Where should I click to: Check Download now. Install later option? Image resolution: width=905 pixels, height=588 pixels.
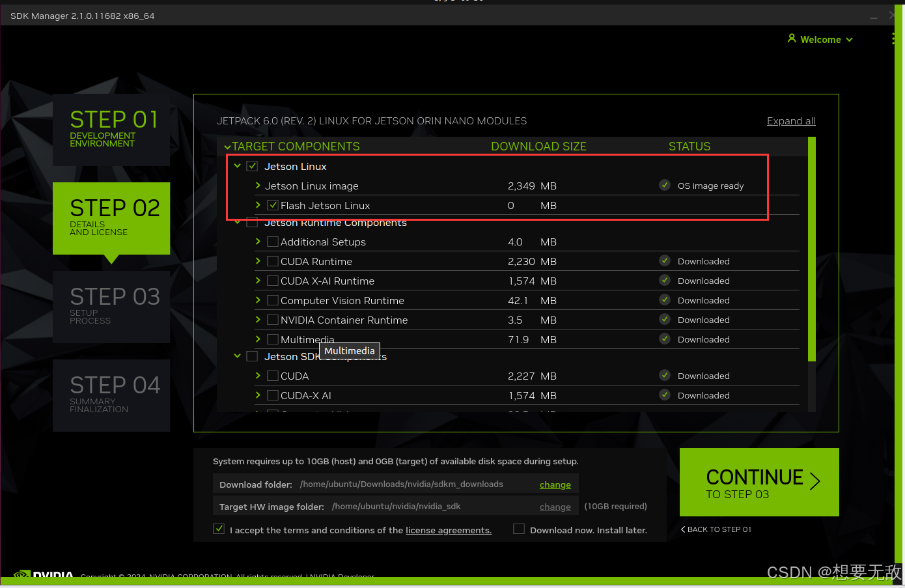(519, 529)
